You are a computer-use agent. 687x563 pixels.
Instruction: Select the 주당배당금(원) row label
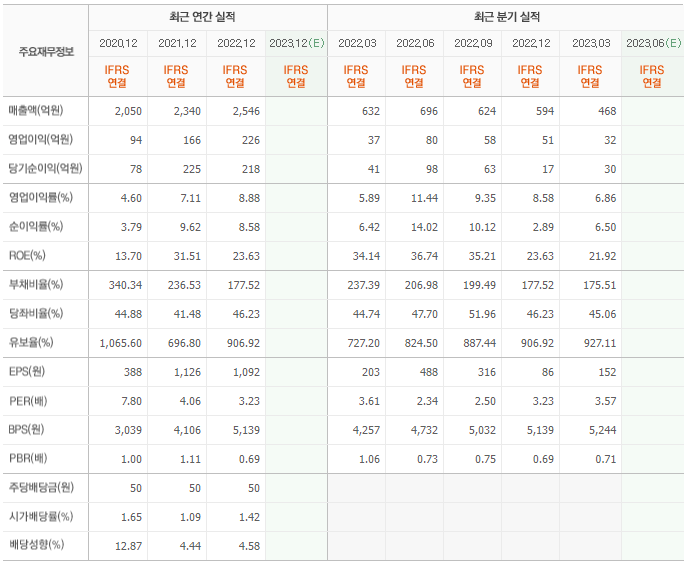pos(41,487)
